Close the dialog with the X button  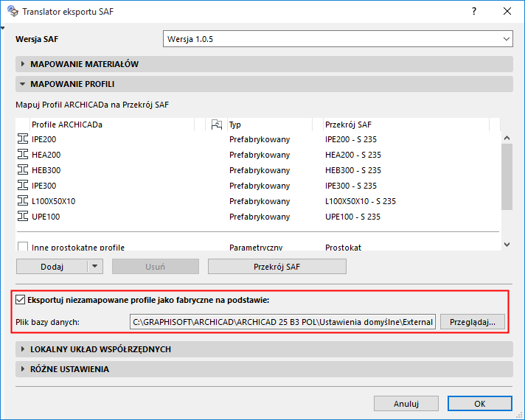coord(507,11)
